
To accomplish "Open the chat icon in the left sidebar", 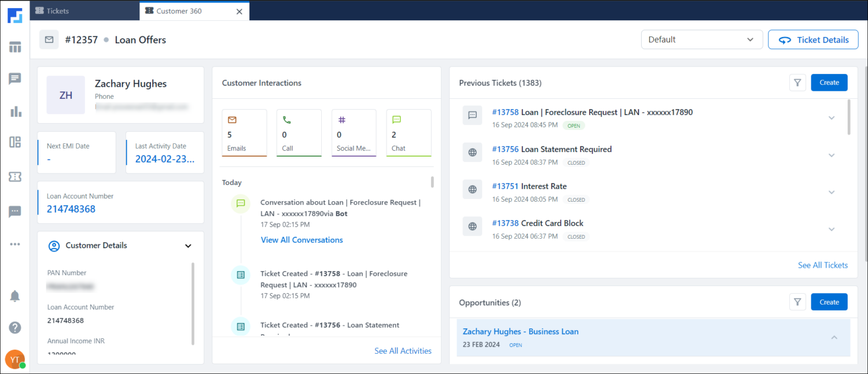I will 15,79.
